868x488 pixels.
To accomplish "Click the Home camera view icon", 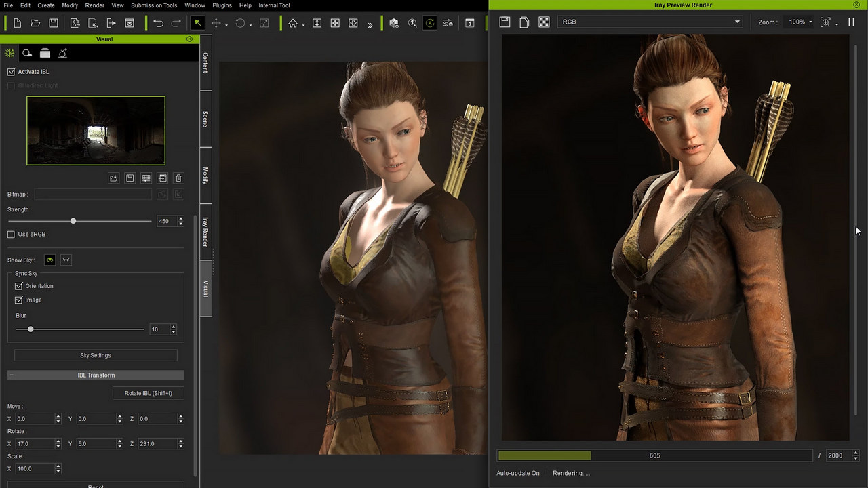I will coord(293,23).
